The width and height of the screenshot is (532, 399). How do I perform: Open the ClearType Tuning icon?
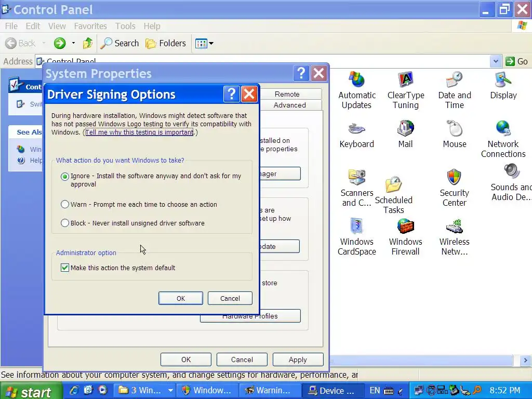pos(405,90)
